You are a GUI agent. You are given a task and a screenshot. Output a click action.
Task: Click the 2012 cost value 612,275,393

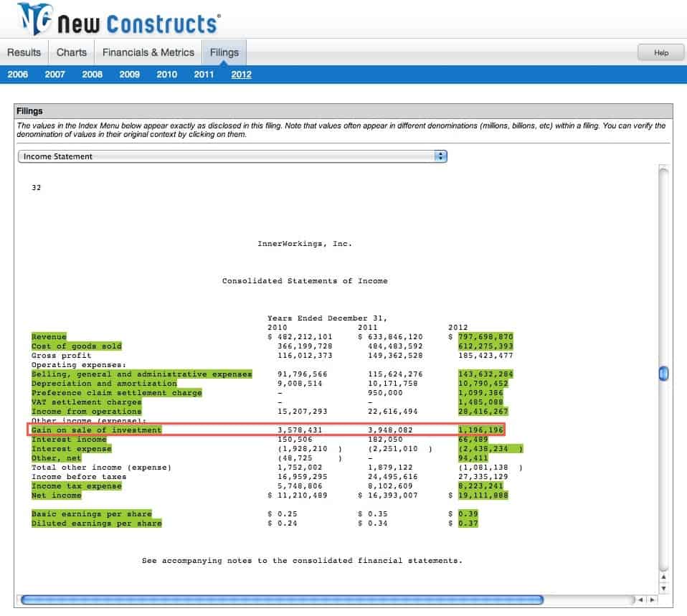pos(485,346)
